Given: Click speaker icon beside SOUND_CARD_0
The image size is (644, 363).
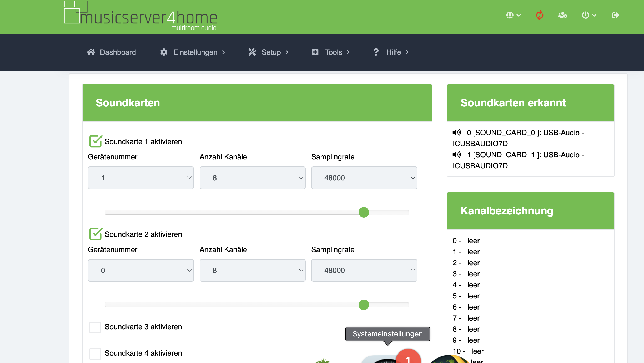Looking at the screenshot, I should 457,132.
